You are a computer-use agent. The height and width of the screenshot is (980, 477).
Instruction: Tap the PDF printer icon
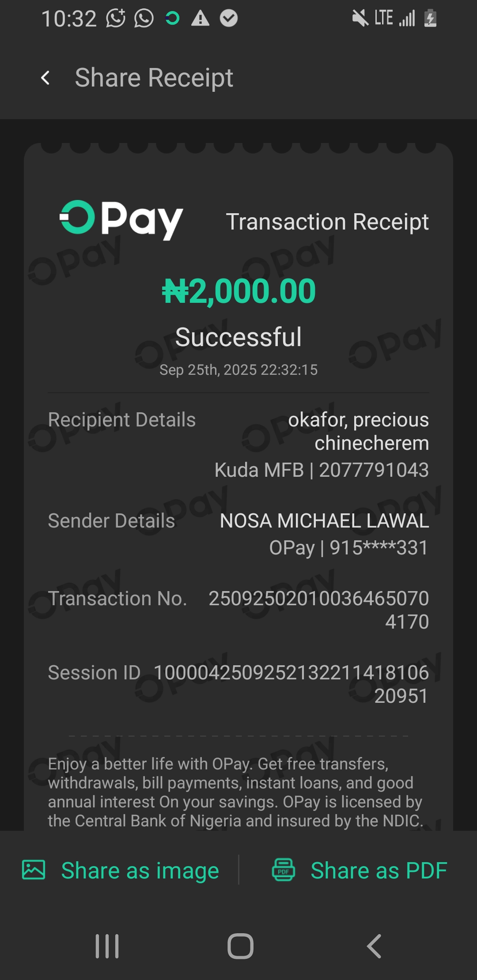(283, 870)
